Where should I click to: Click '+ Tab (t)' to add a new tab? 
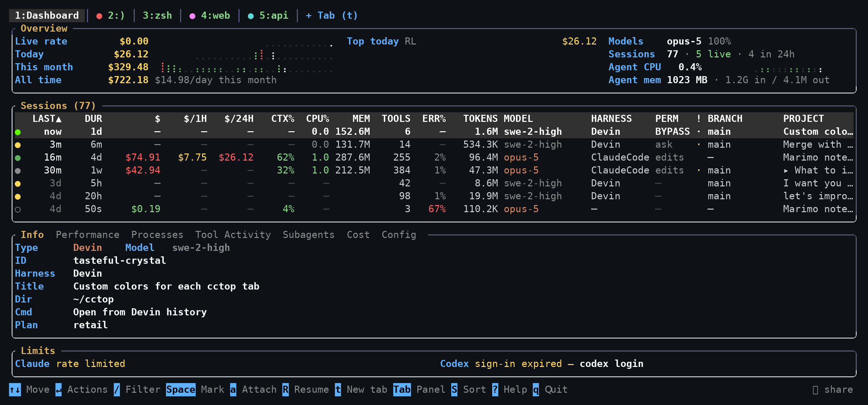coord(332,15)
